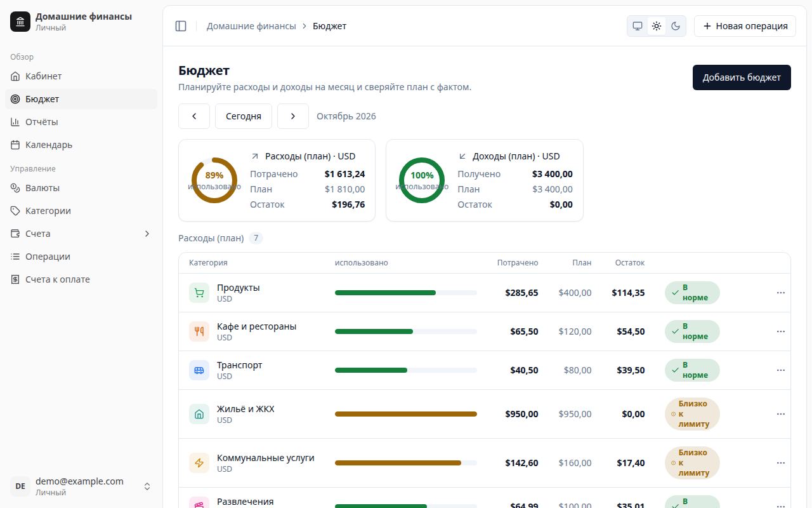The image size is (812, 508).
Task: Go to the next month
Action: point(293,116)
